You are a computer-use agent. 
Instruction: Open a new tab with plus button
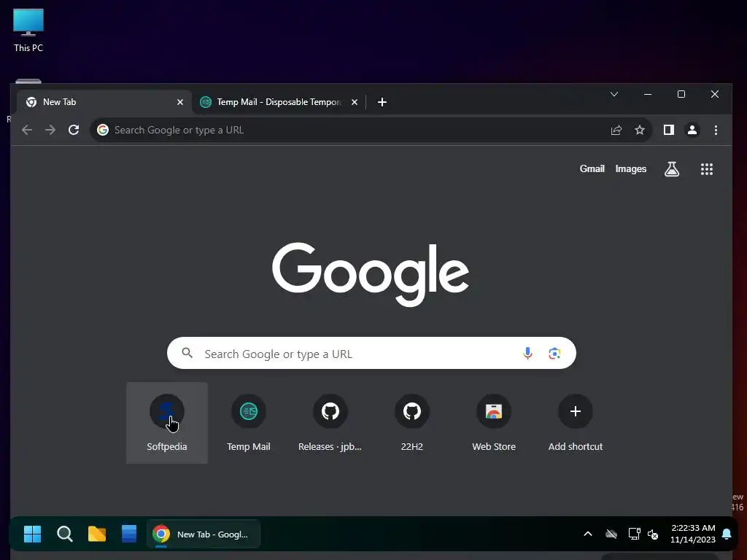(x=382, y=102)
